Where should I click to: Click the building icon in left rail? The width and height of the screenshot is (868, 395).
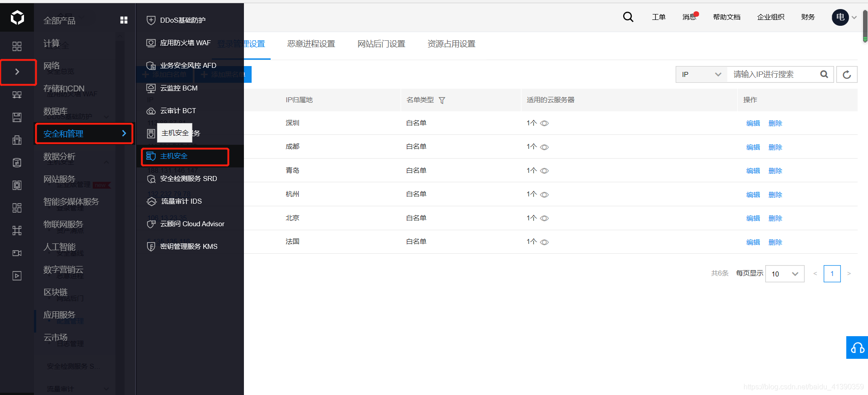[17, 140]
